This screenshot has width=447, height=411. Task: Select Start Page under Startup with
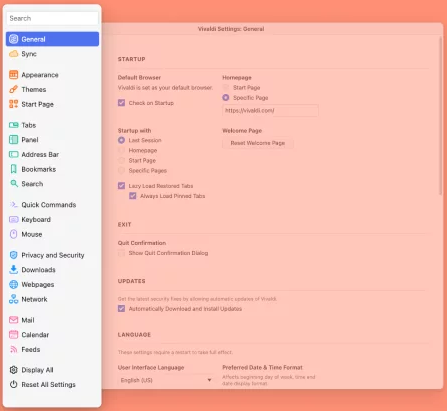pyautogui.click(x=121, y=160)
